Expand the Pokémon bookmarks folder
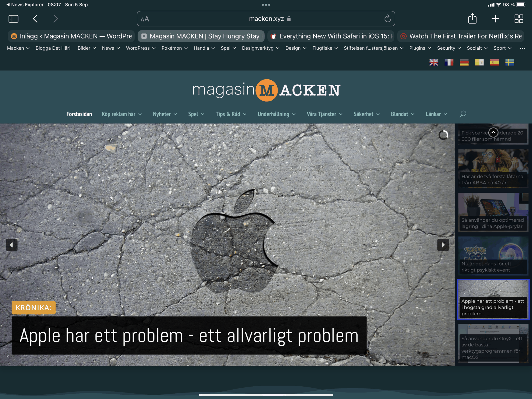Image resolution: width=532 pixels, height=399 pixels. pos(174,48)
